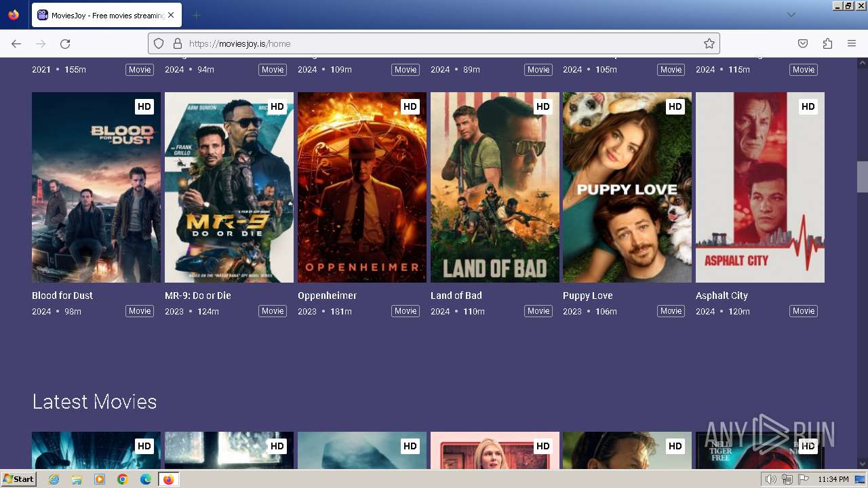Focus the URL address bar
This screenshot has height=488, width=868.
click(x=434, y=43)
